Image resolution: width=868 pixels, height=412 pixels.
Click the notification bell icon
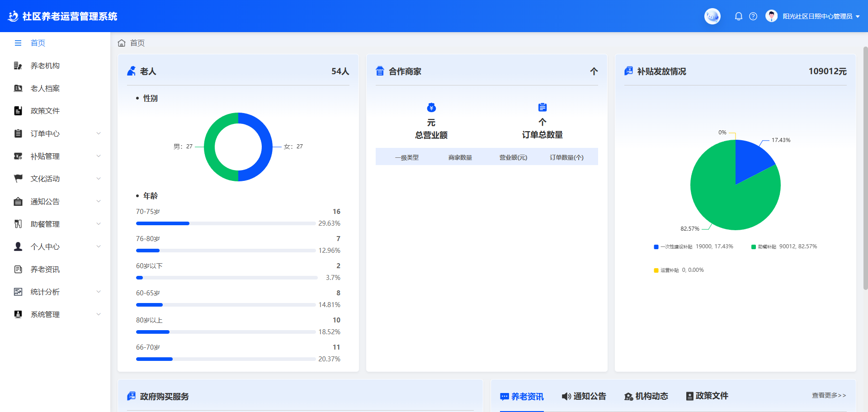click(738, 16)
